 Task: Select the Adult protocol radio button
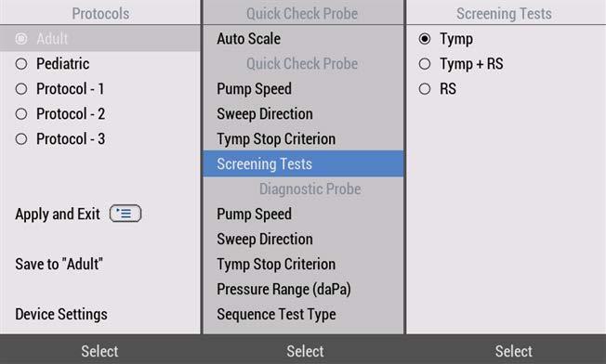point(21,39)
